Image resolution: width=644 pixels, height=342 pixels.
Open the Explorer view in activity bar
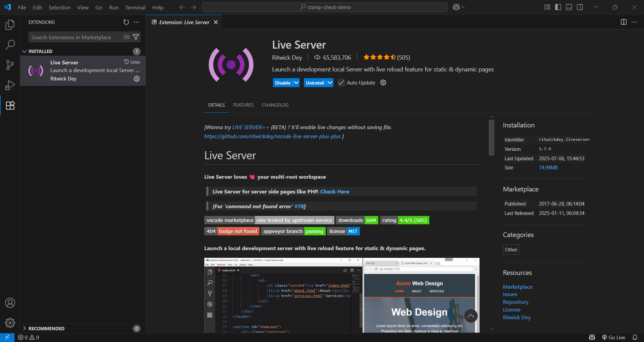(x=10, y=25)
